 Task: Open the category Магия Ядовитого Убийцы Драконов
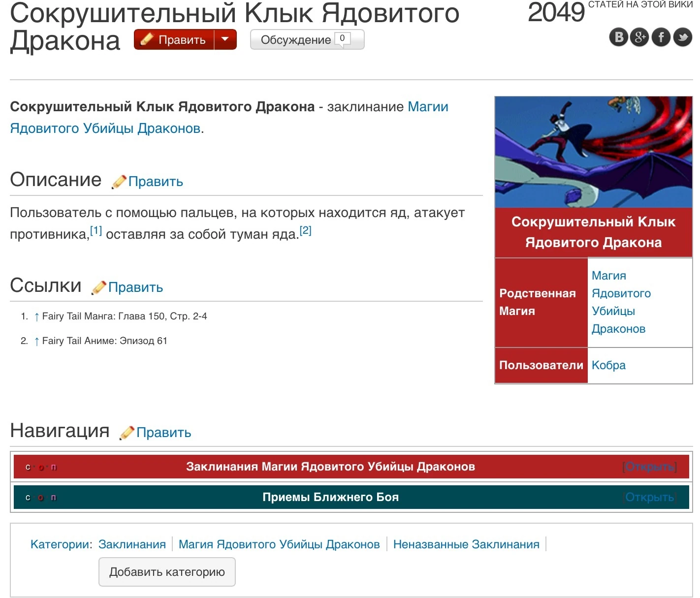pyautogui.click(x=279, y=544)
